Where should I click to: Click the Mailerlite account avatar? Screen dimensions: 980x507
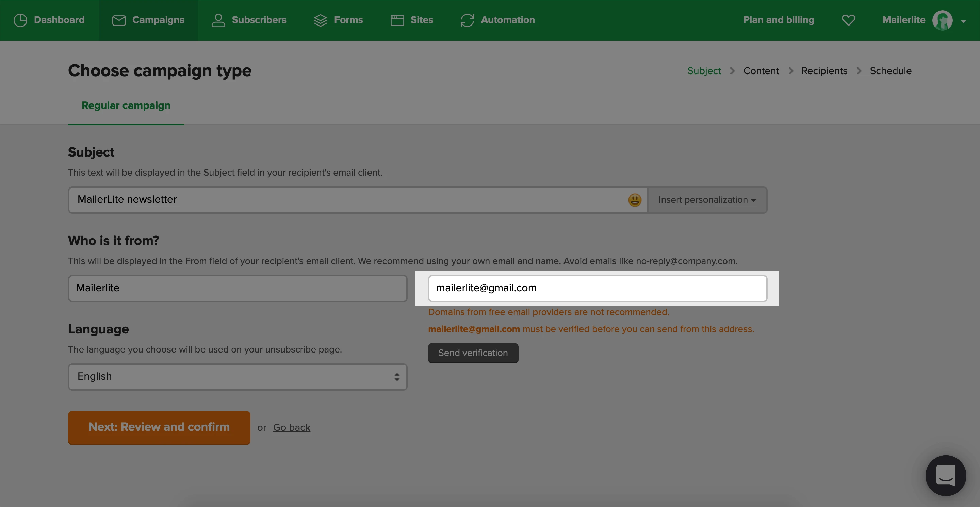click(942, 20)
